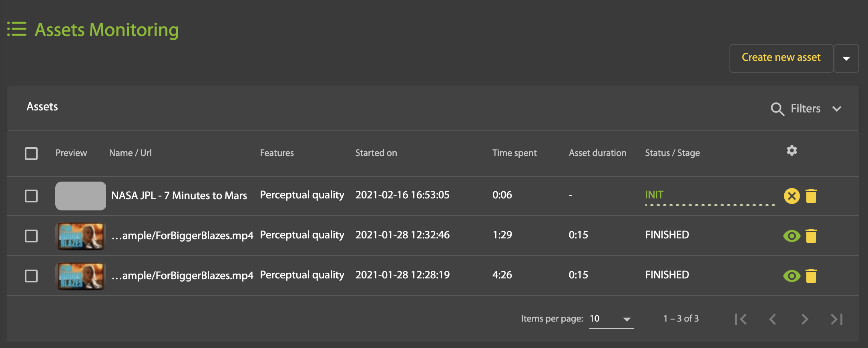Go to the last page
The image size is (868, 348).
[x=836, y=319]
